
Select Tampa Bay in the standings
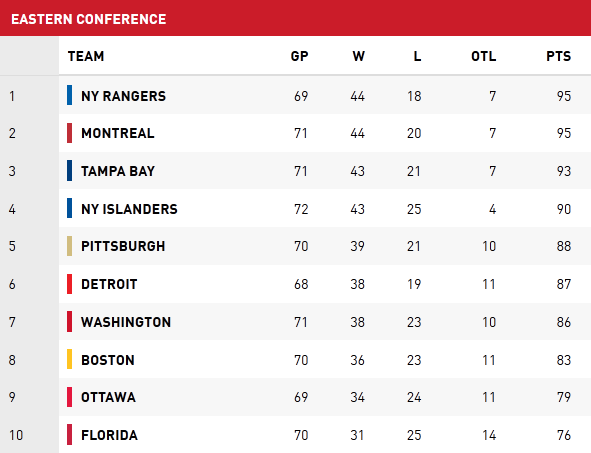[x=118, y=171]
